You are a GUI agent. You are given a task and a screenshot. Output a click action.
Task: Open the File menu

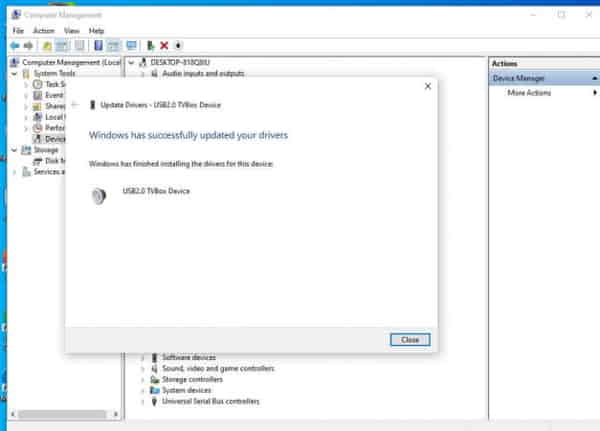pyautogui.click(x=18, y=31)
